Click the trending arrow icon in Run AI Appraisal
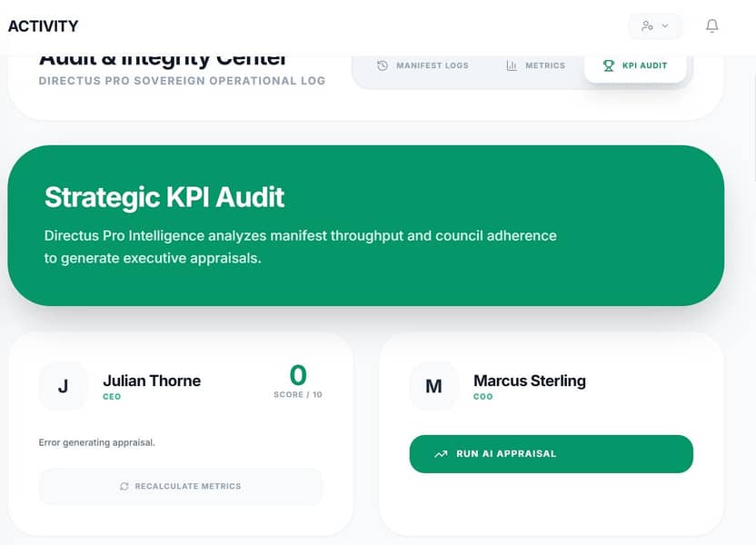The width and height of the screenshot is (756, 545). coord(441,453)
